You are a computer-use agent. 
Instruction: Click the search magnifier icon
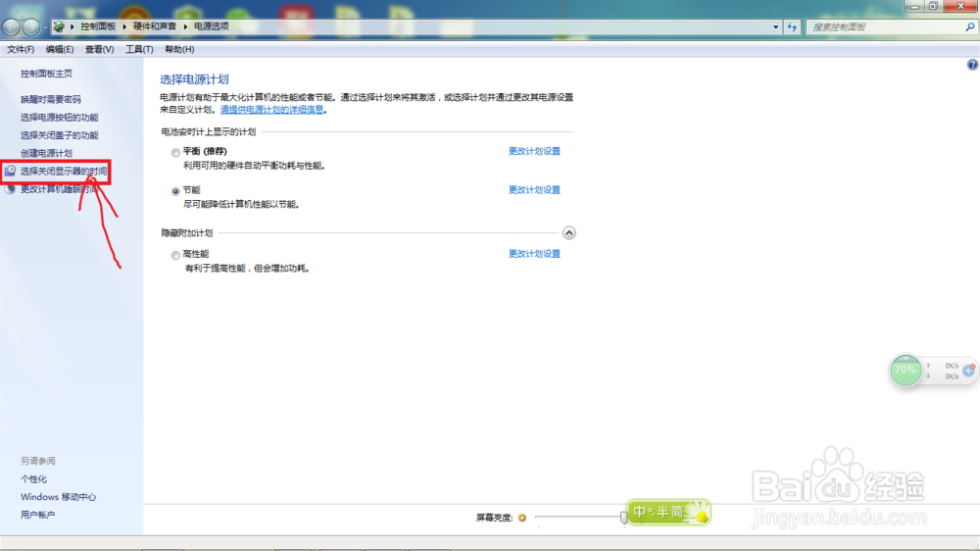(x=969, y=26)
